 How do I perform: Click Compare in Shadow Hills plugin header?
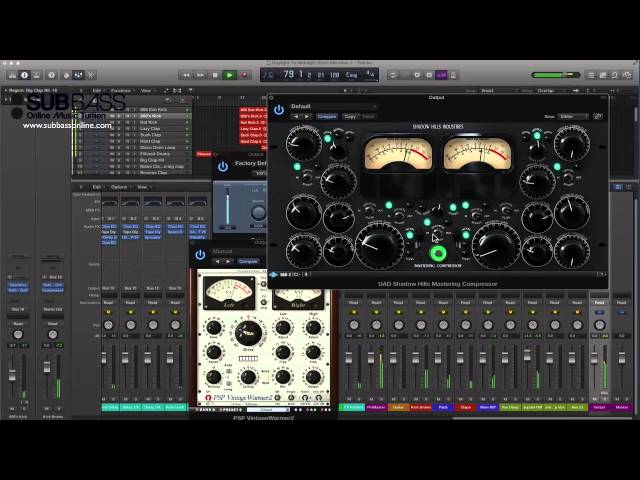pyautogui.click(x=327, y=116)
